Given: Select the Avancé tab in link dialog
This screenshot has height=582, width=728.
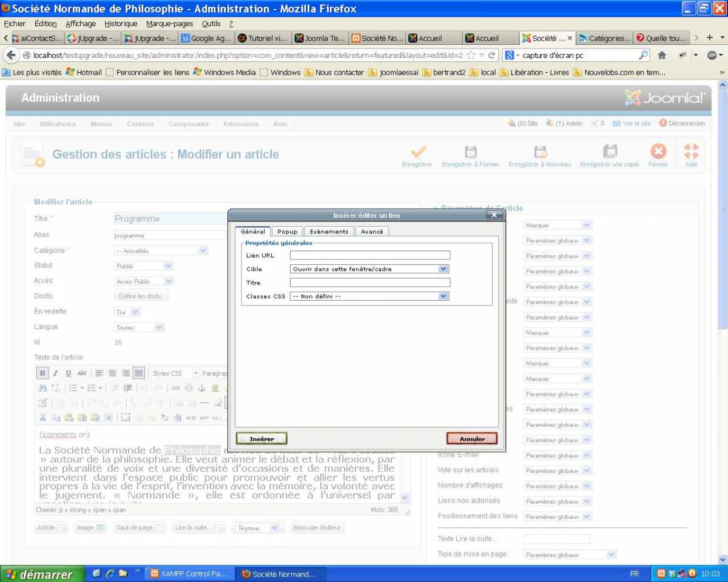Looking at the screenshot, I should pyautogui.click(x=372, y=232).
